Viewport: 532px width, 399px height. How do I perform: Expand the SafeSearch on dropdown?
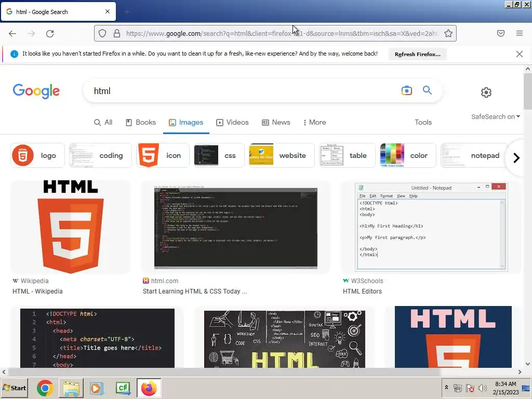click(x=495, y=116)
